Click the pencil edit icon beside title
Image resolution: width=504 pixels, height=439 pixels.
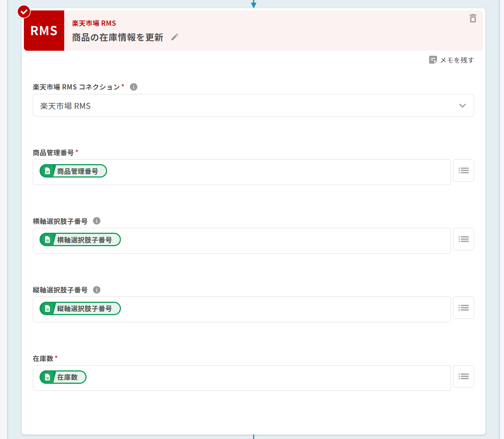pos(174,37)
